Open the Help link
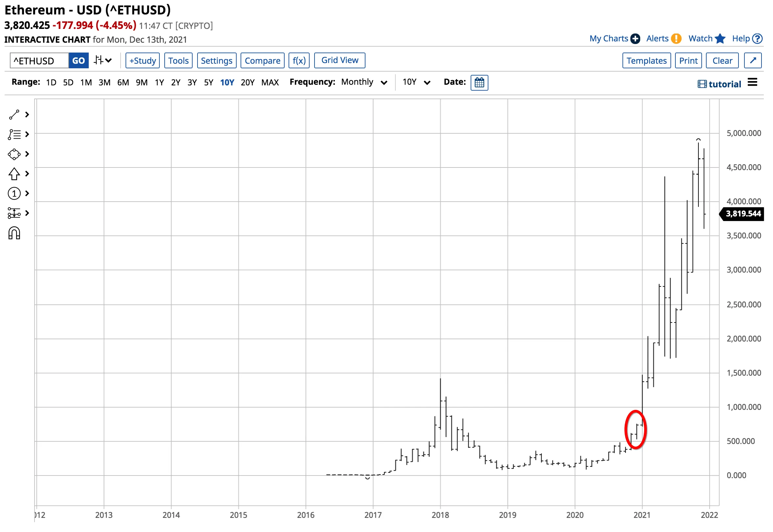Screen dimensions: 773x532 [741, 39]
